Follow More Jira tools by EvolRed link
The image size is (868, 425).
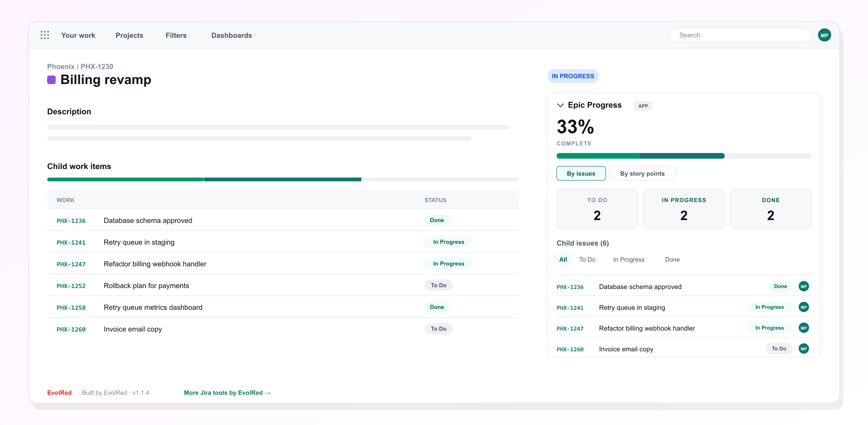point(227,392)
